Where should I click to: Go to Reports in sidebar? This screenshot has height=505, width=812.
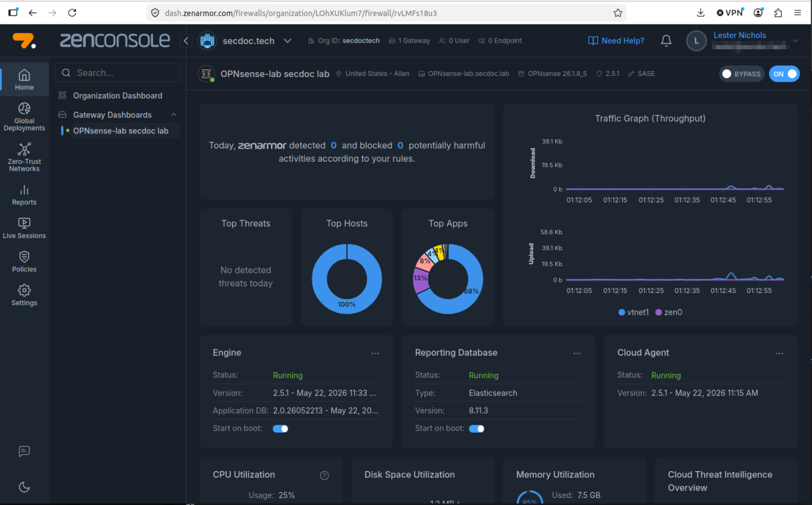tap(24, 195)
